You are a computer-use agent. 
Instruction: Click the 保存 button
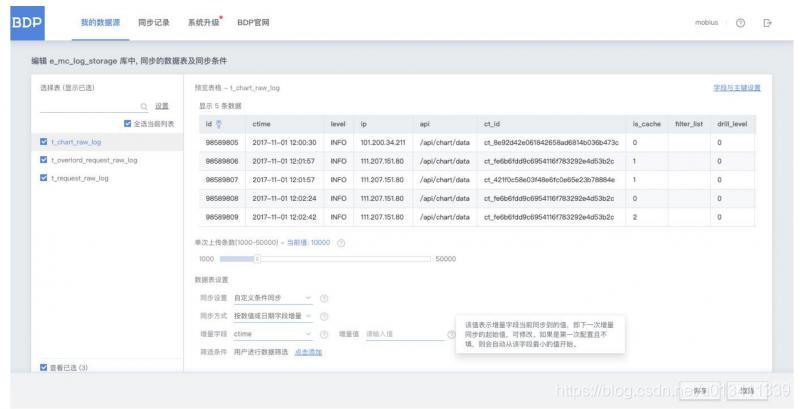point(700,391)
